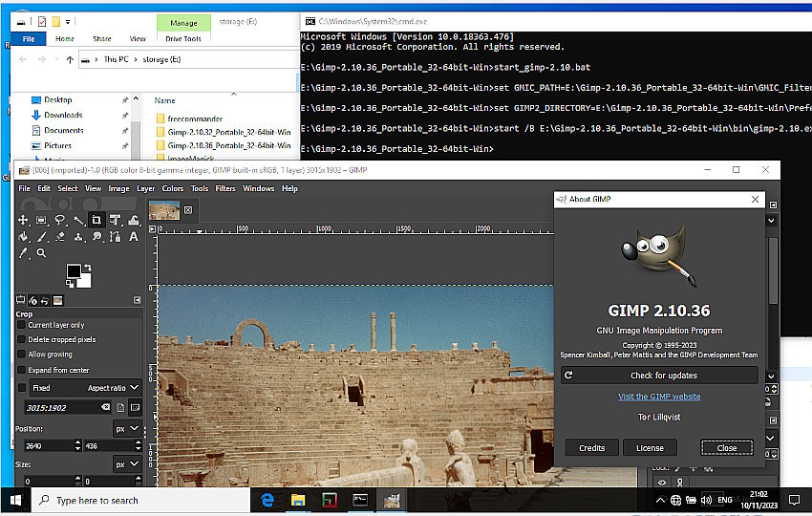Image resolution: width=812 pixels, height=516 pixels.
Task: Enable Current layer only checkbox
Action: [22, 325]
